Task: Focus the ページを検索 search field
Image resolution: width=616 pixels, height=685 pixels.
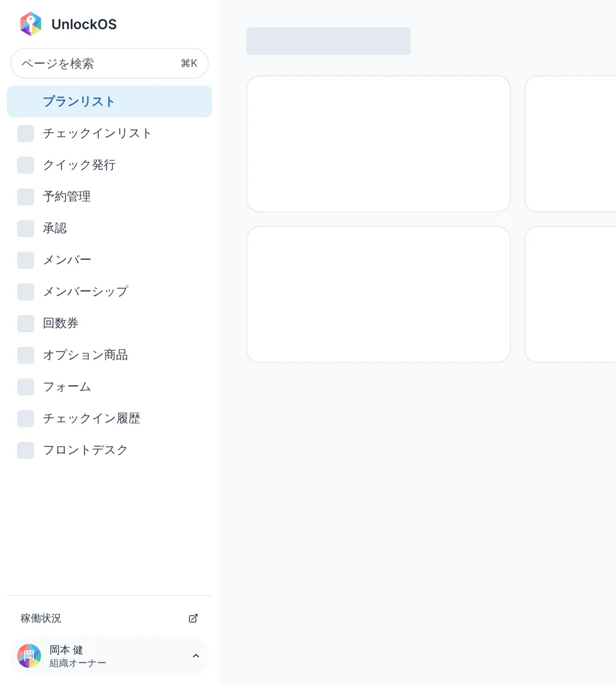Action: [x=110, y=63]
